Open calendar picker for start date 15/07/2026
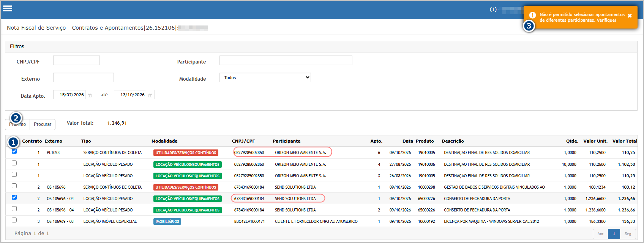The height and width of the screenshot is (243, 644). click(x=90, y=95)
